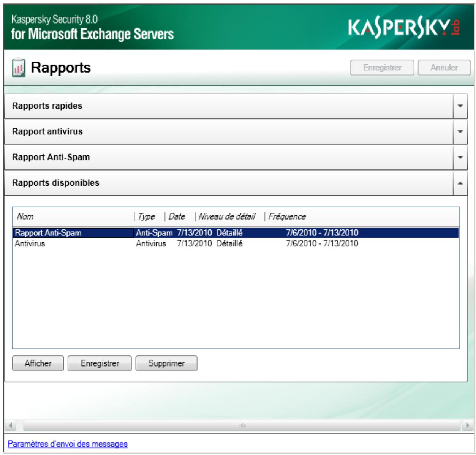Click the horizontal scrollbar thumb
The height and width of the screenshot is (455, 476).
click(242, 425)
